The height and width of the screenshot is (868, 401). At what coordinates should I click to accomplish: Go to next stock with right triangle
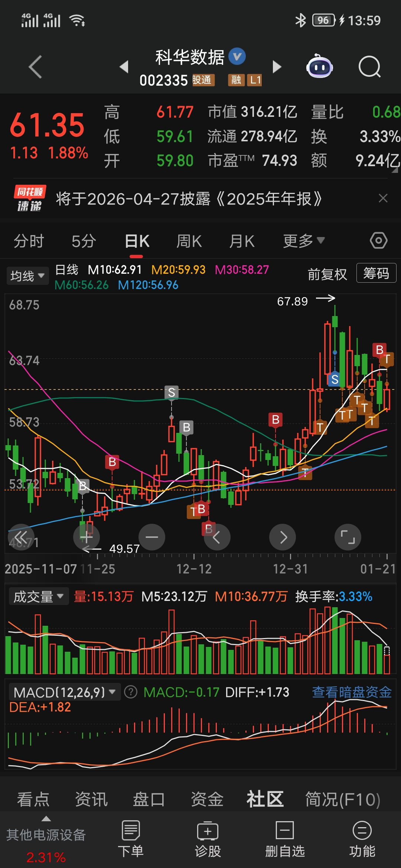[277, 67]
